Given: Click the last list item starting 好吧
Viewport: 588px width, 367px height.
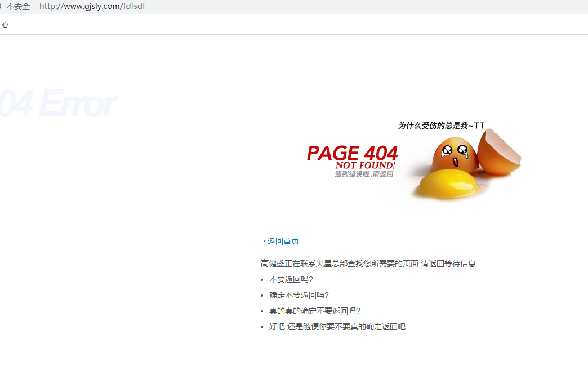Looking at the screenshot, I should tap(337, 326).
